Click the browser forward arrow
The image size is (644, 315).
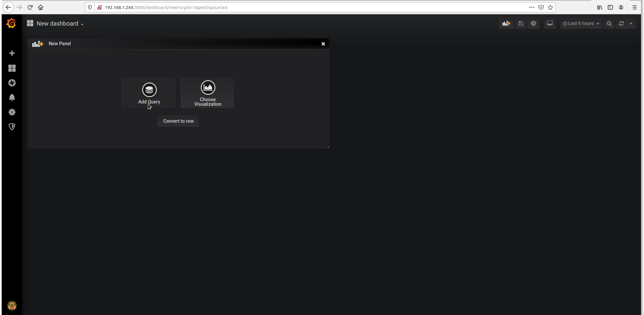(x=19, y=7)
